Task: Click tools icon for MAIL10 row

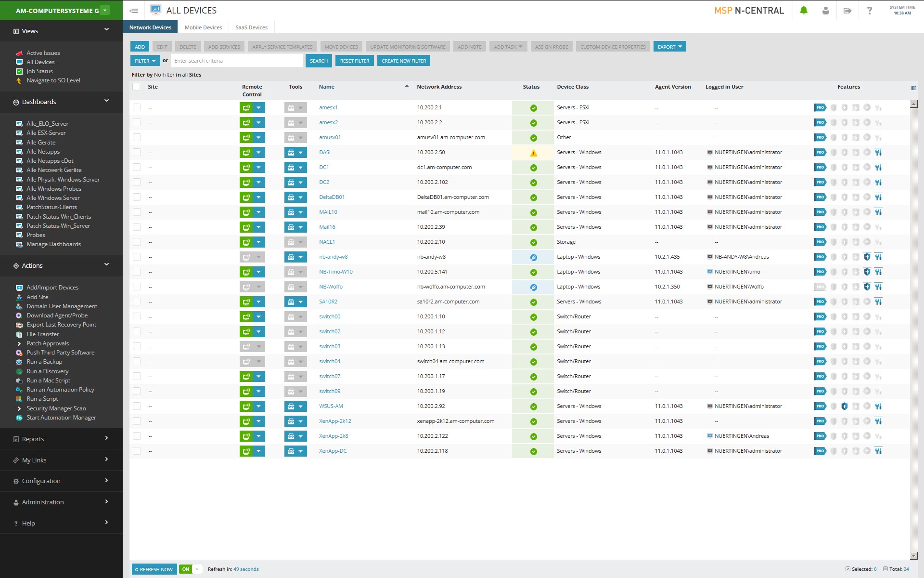Action: [291, 212]
